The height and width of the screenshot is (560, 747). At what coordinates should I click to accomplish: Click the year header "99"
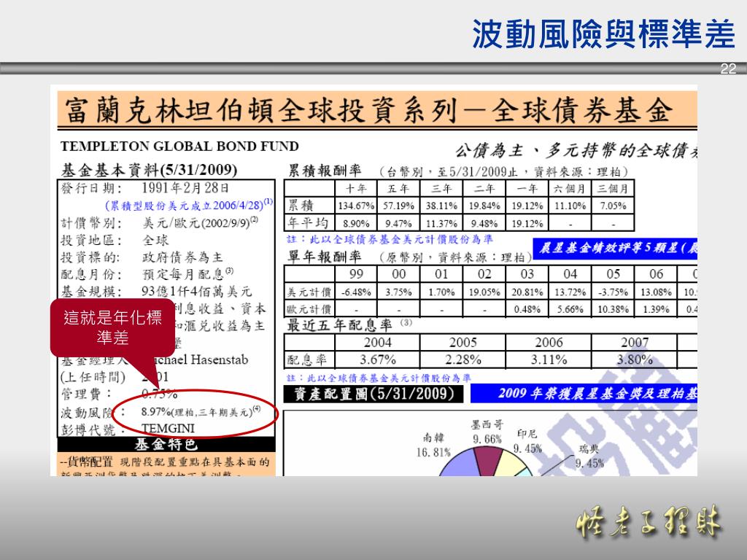[356, 274]
